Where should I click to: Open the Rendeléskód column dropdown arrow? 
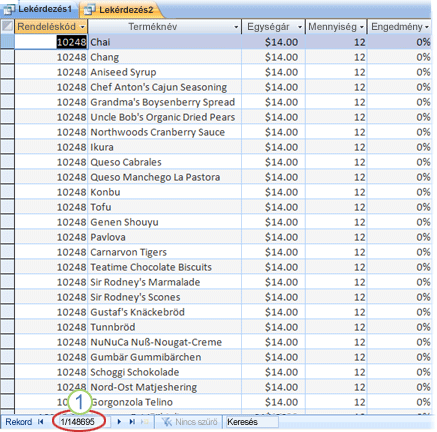coord(82,27)
